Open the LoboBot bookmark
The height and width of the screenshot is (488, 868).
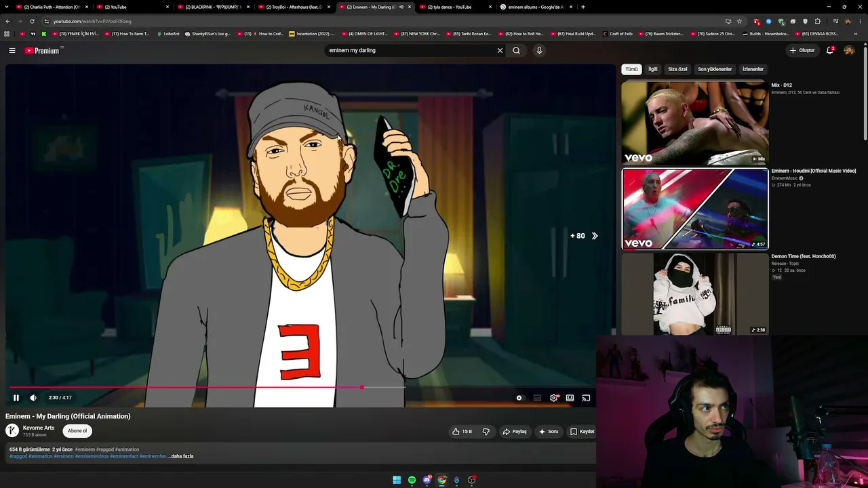point(168,34)
